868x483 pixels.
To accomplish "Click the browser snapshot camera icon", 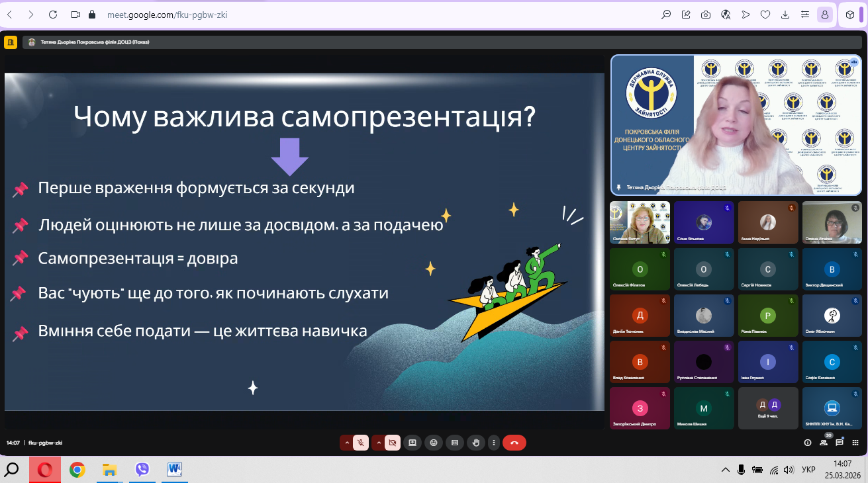I will pyautogui.click(x=706, y=15).
